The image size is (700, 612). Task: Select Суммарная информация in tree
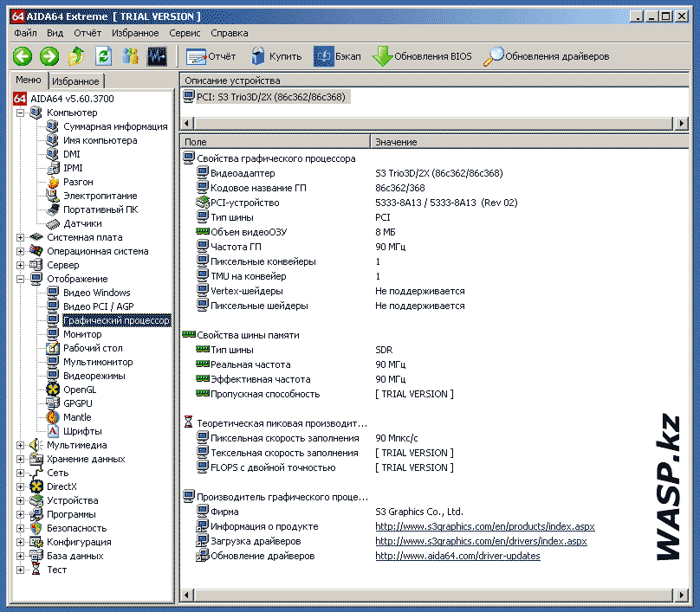(115, 126)
